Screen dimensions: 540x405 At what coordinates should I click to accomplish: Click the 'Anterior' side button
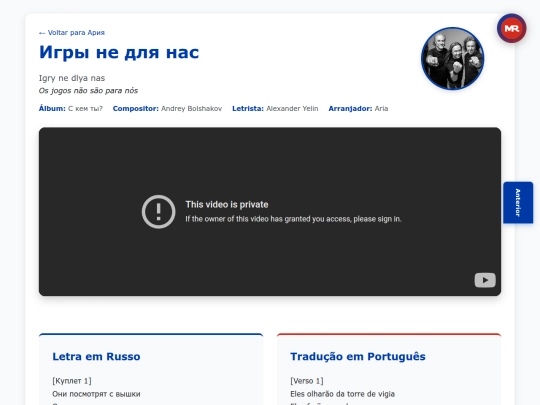(x=518, y=202)
